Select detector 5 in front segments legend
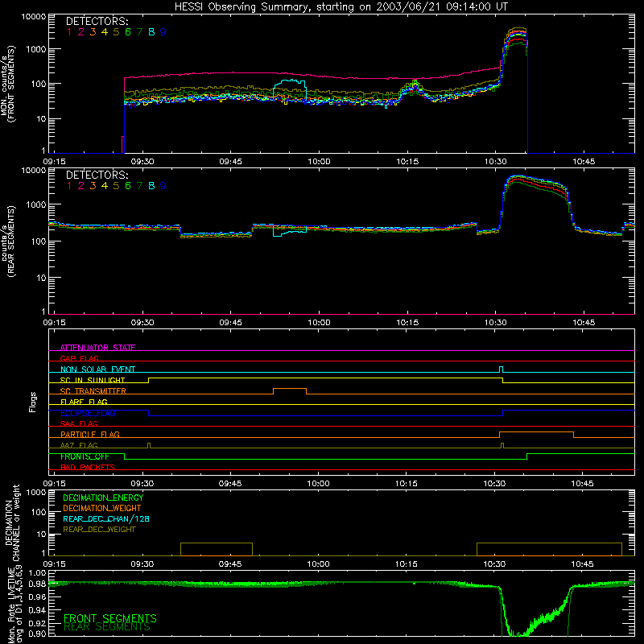This screenshot has width=644, height=644. tap(116, 32)
